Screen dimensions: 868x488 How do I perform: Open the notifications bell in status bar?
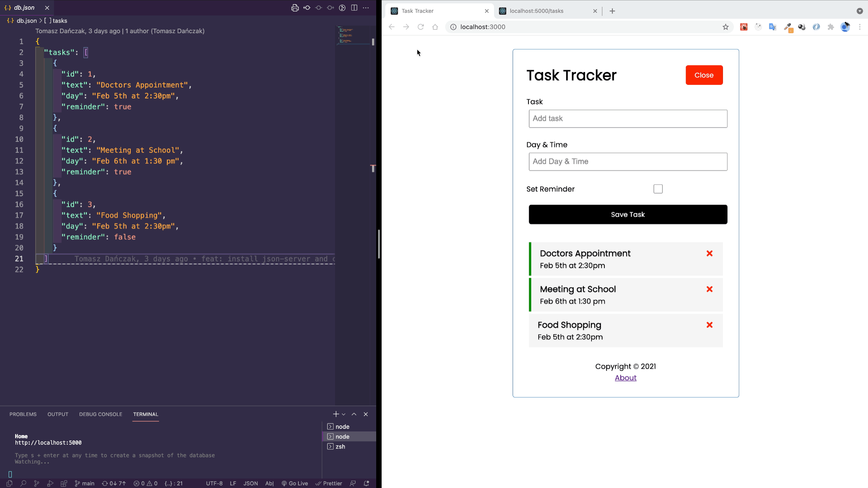pyautogui.click(x=365, y=483)
